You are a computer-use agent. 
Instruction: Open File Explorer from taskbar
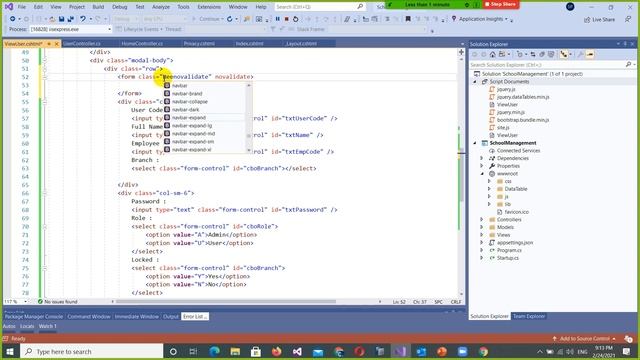[235, 351]
